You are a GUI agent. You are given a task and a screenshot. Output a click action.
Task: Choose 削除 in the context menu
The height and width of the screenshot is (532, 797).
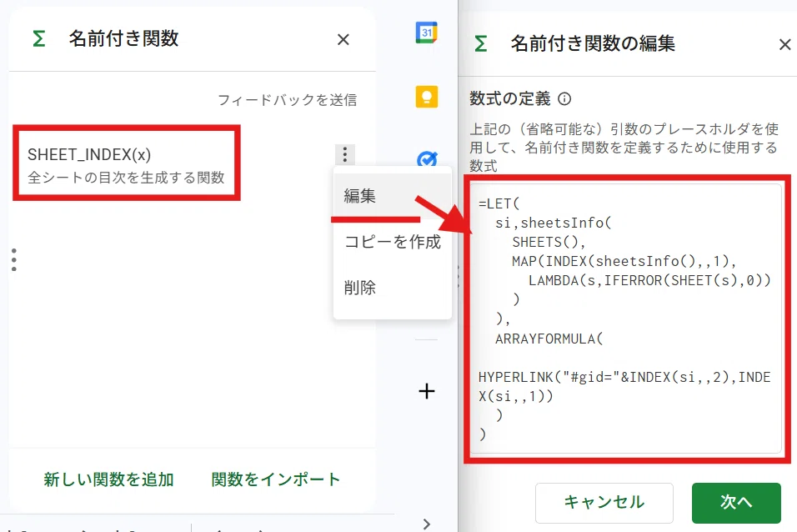pyautogui.click(x=393, y=288)
